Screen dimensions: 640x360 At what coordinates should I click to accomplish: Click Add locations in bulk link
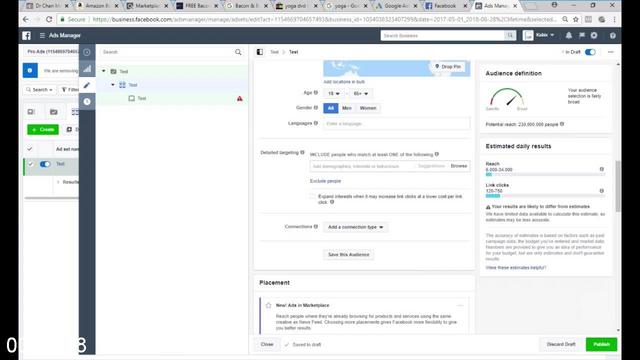point(344,82)
